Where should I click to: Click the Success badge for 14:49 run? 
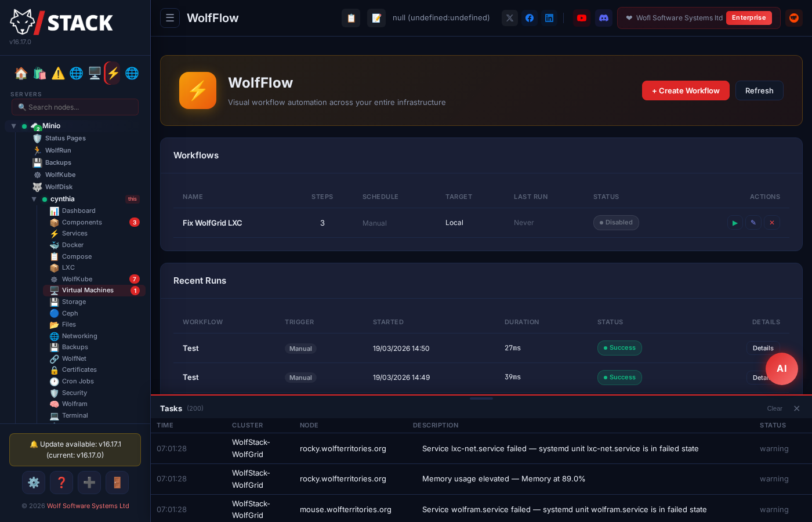pyautogui.click(x=619, y=378)
